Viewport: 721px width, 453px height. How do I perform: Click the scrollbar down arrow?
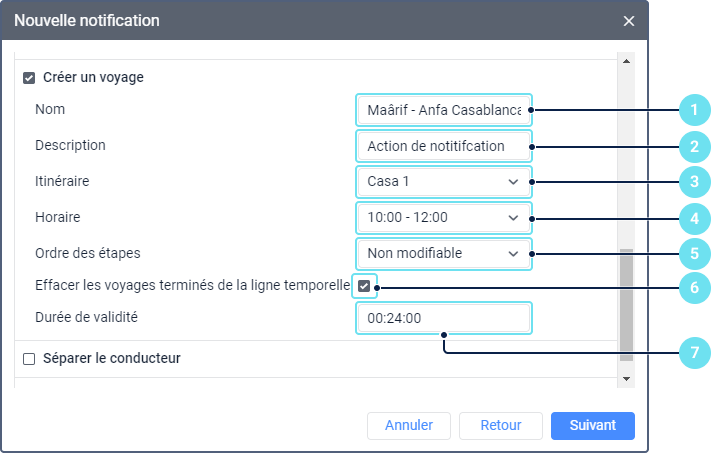coord(626,379)
